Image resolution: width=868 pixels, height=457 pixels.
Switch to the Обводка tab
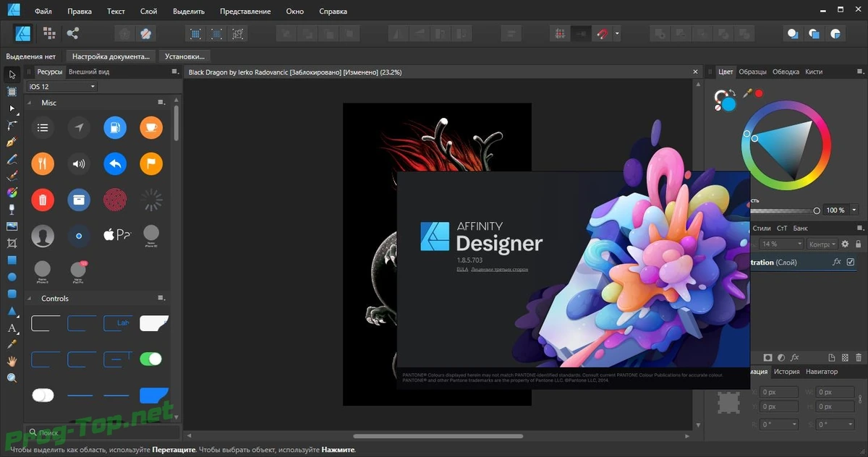(x=786, y=72)
